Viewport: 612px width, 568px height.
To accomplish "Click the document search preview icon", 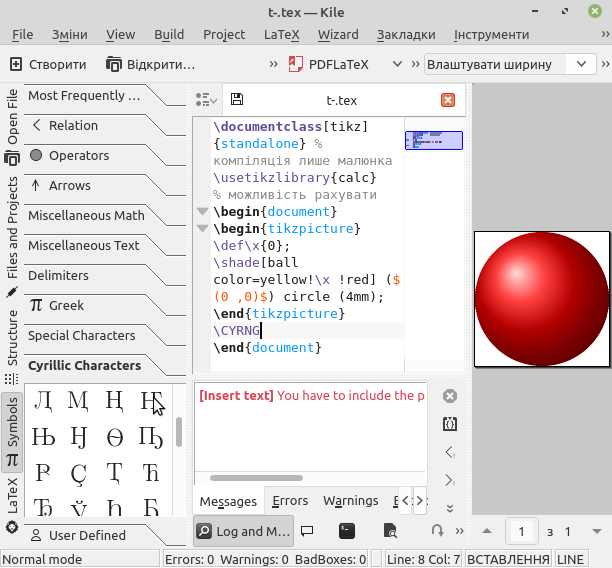I will click(x=390, y=531).
